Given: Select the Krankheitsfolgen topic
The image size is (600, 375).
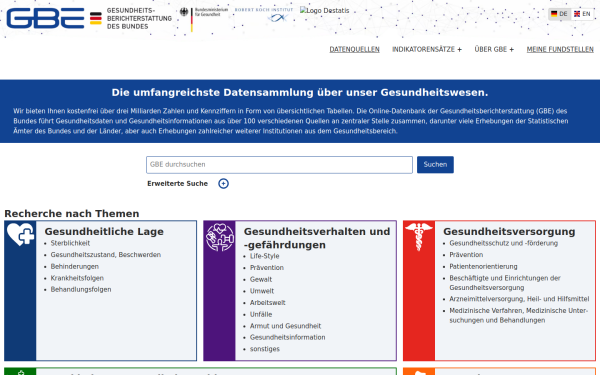Looking at the screenshot, I should coord(77,278).
